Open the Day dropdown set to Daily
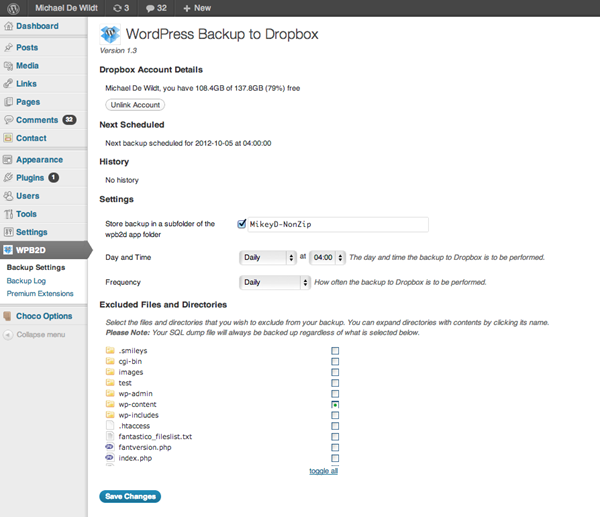 [x=268, y=258]
